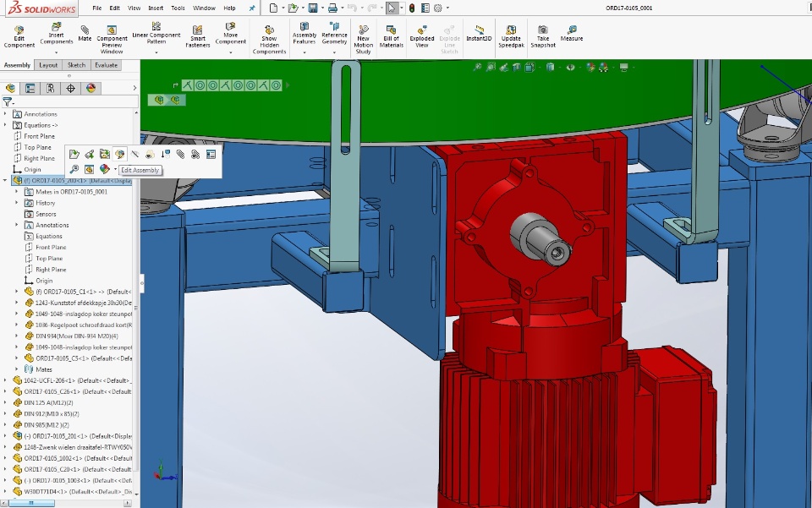Create a New Motion Study
Image resolution: width=812 pixels, height=508 pixels.
tap(363, 40)
